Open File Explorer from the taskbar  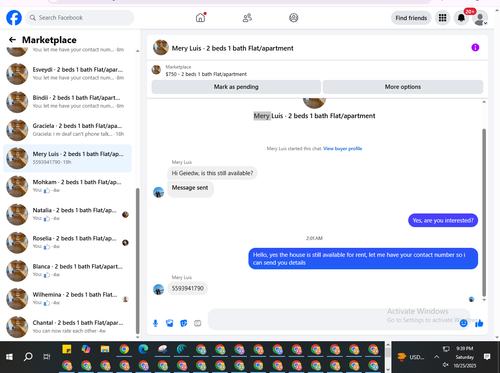click(x=105, y=349)
